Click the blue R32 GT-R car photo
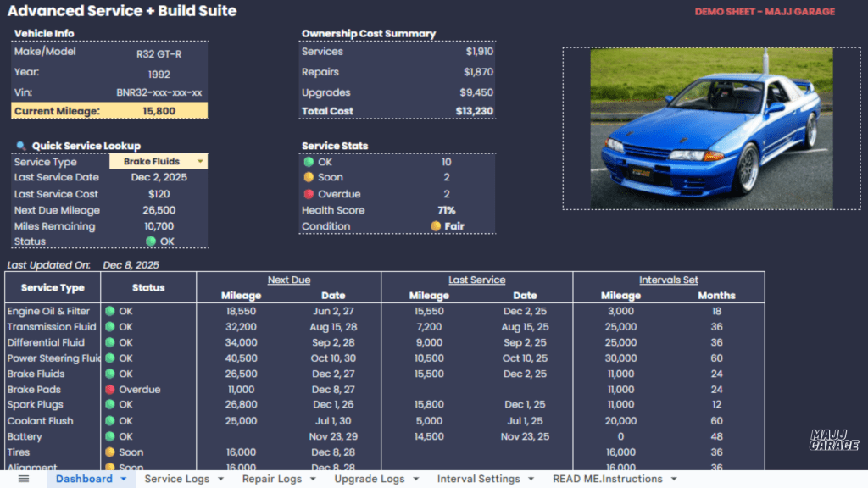Screen dimensions: 868x488 (711, 127)
